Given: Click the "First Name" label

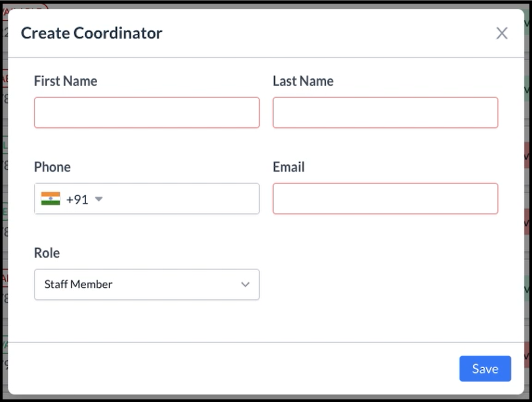Looking at the screenshot, I should (65, 81).
